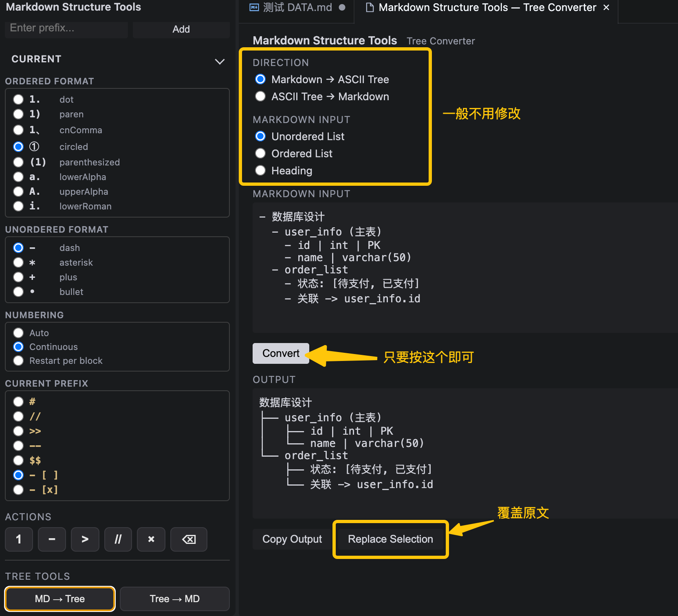Select the '$$' current prefix
Screen dimensions: 678x616
point(18,460)
